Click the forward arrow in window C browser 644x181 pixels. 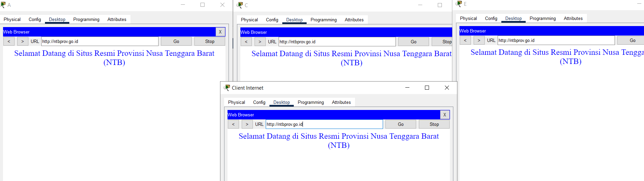point(260,42)
